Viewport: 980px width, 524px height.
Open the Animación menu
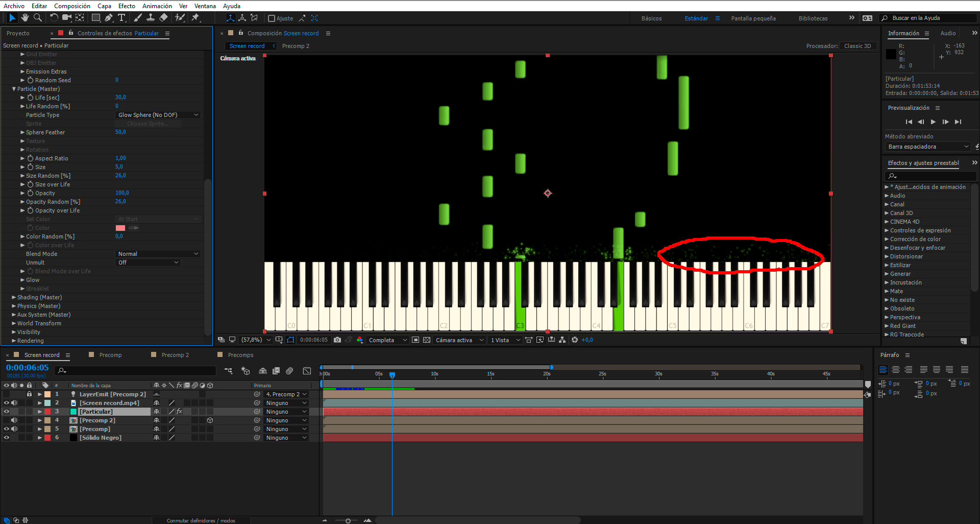(x=157, y=6)
